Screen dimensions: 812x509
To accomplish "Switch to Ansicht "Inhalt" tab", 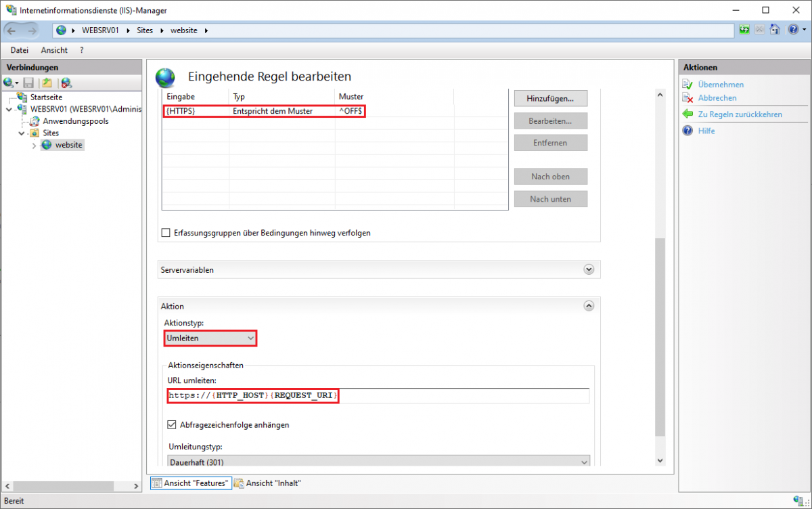I will click(x=268, y=483).
